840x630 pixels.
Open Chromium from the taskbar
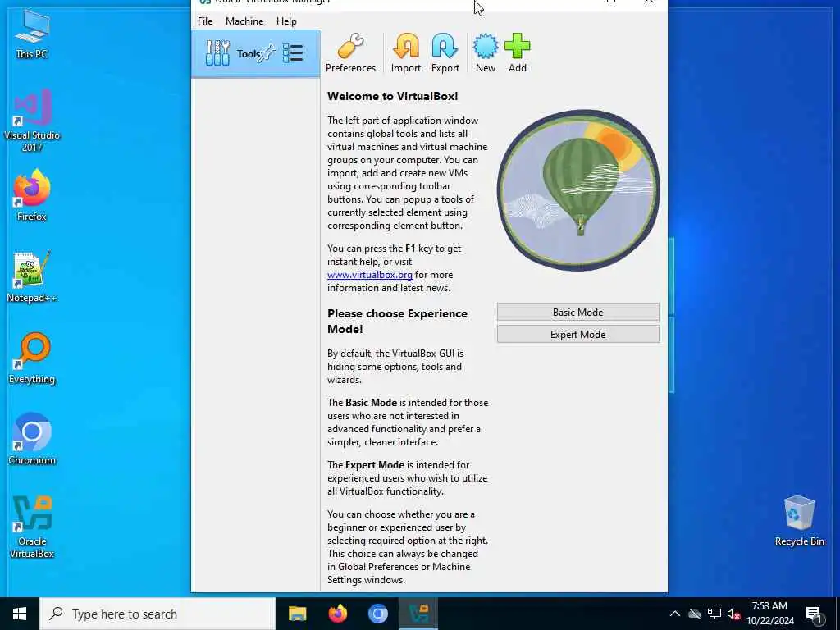click(x=377, y=614)
